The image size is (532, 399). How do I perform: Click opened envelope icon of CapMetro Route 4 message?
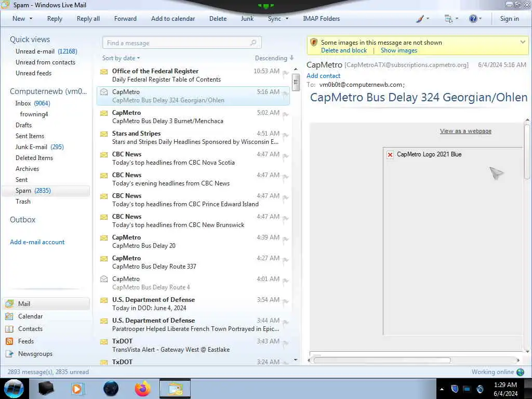[104, 279]
